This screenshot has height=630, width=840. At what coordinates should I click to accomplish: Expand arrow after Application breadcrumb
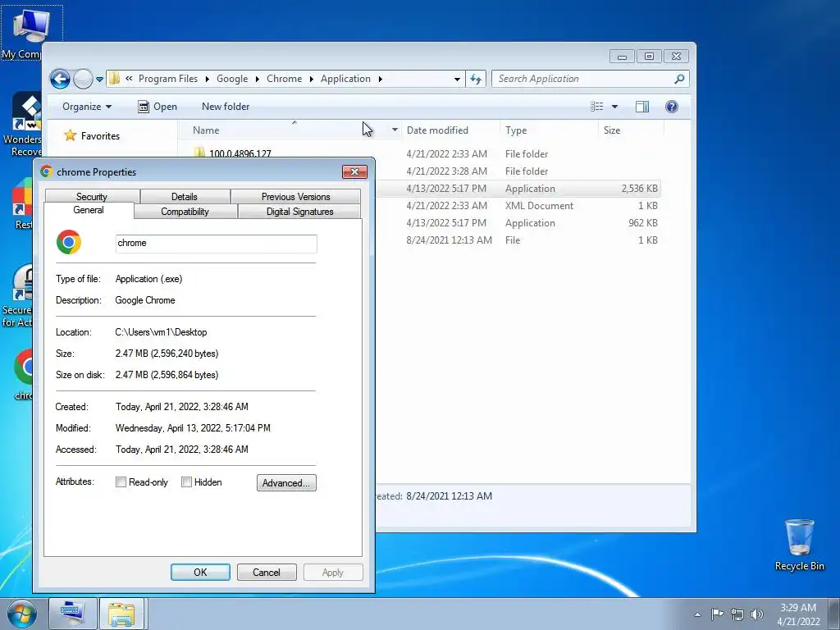point(381,80)
